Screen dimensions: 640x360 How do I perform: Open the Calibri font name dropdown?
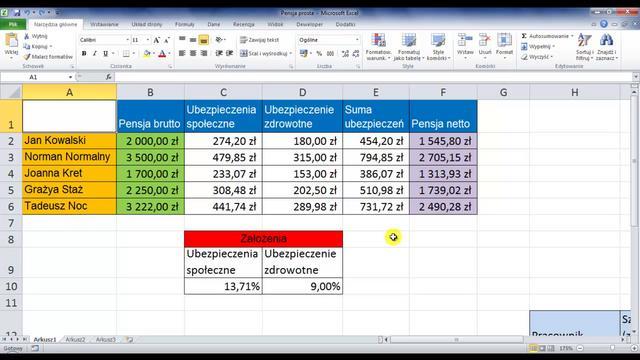point(127,40)
